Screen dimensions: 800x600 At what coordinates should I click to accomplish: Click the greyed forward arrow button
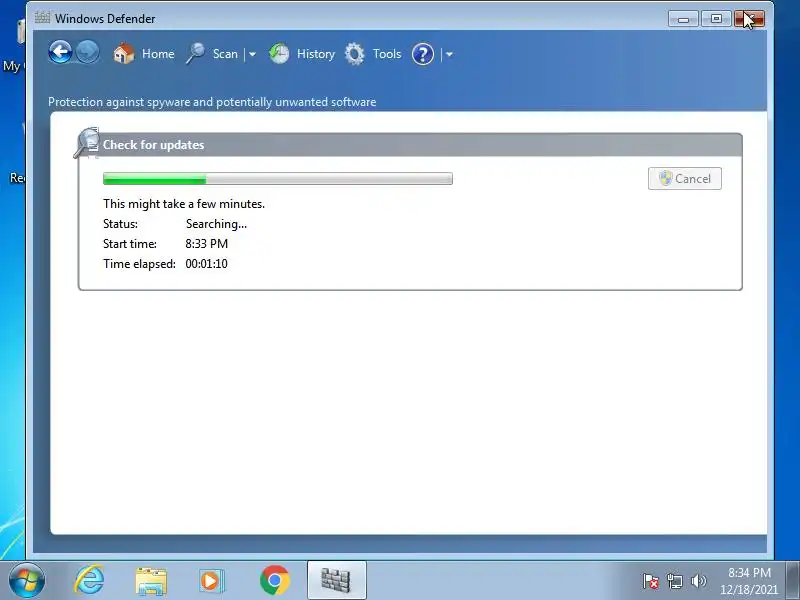pos(88,52)
